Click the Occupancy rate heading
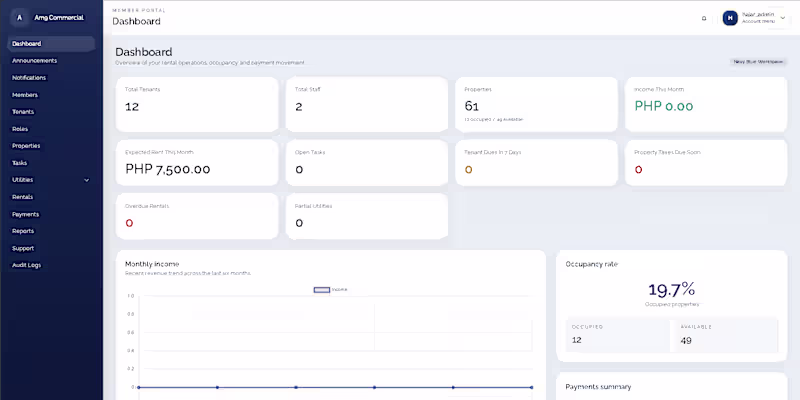The height and width of the screenshot is (400, 800). tap(591, 264)
